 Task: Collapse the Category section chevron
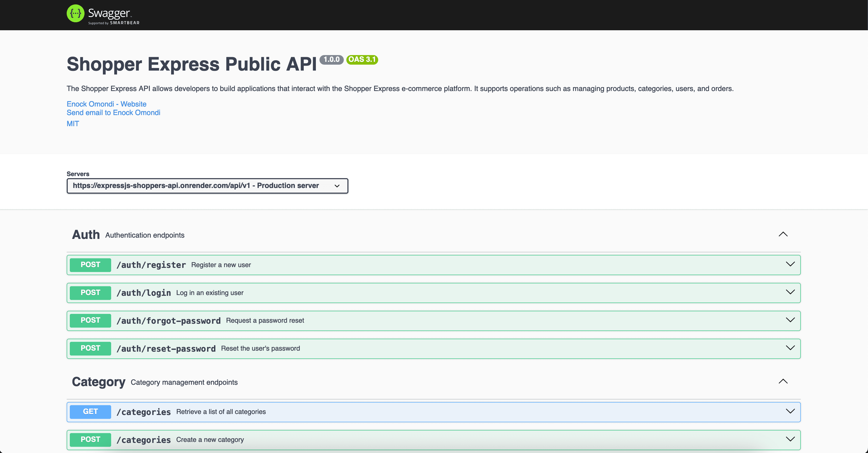click(x=783, y=382)
